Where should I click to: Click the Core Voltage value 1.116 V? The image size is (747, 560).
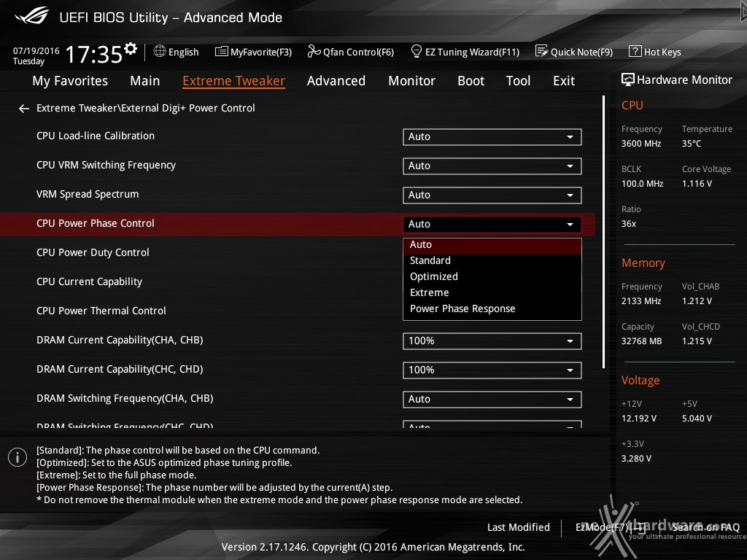tap(697, 184)
